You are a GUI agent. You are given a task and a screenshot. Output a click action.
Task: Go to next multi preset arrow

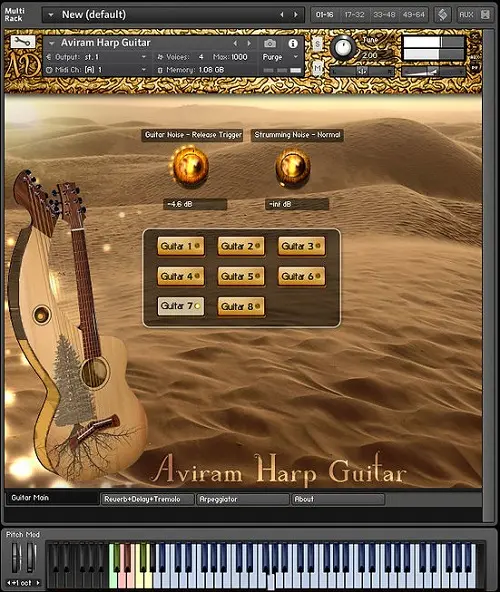tap(296, 15)
